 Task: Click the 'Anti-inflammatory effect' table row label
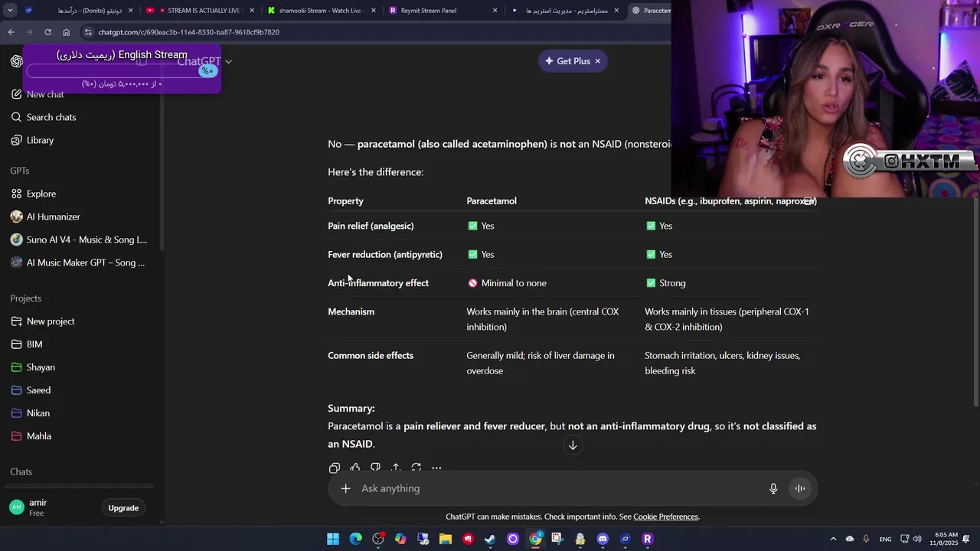(378, 283)
